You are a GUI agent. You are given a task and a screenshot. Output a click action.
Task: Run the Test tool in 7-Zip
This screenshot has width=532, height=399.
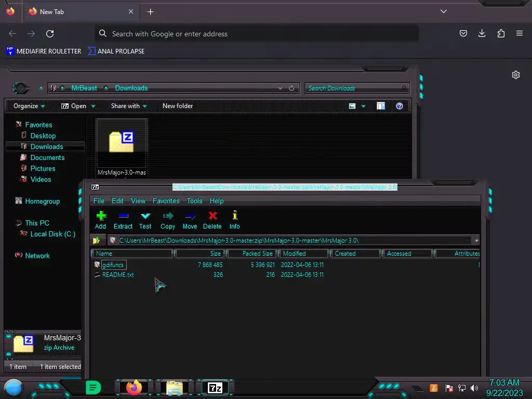tap(145, 220)
